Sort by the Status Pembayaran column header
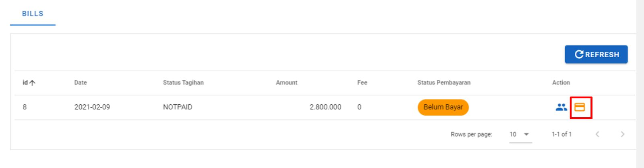Image resolution: width=644 pixels, height=168 pixels. pos(444,83)
